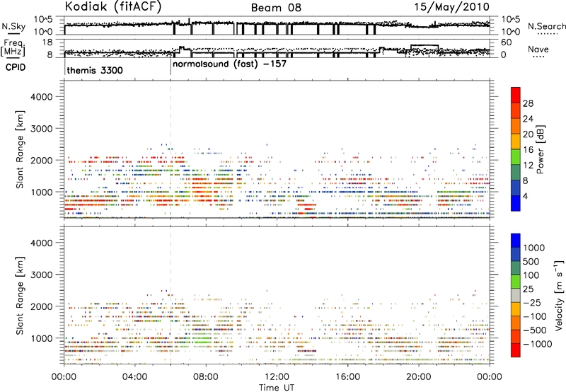Click the 'Nave' legend label
This screenshot has width=566, height=392.
pyautogui.click(x=538, y=49)
